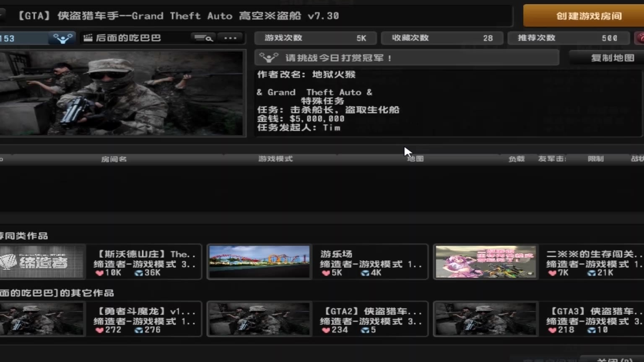
Task: Click the 任务: 击杀船长，盗取生化船 line
Action: 328,110
